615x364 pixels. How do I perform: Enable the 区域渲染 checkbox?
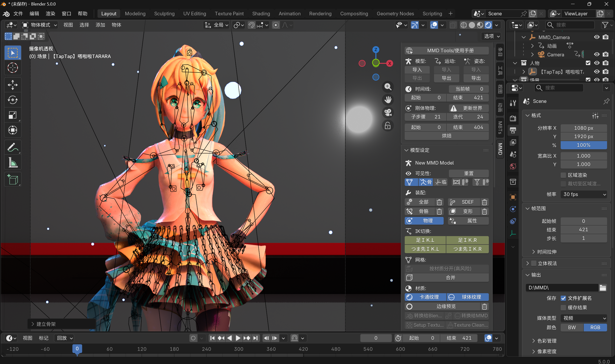coord(563,175)
